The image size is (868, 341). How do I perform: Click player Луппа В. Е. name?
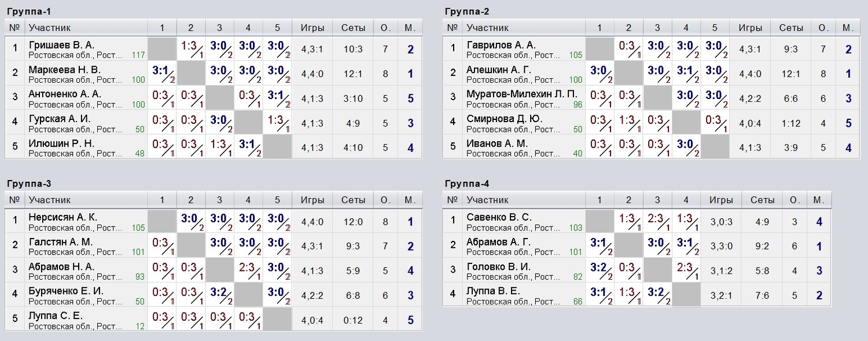click(x=494, y=291)
